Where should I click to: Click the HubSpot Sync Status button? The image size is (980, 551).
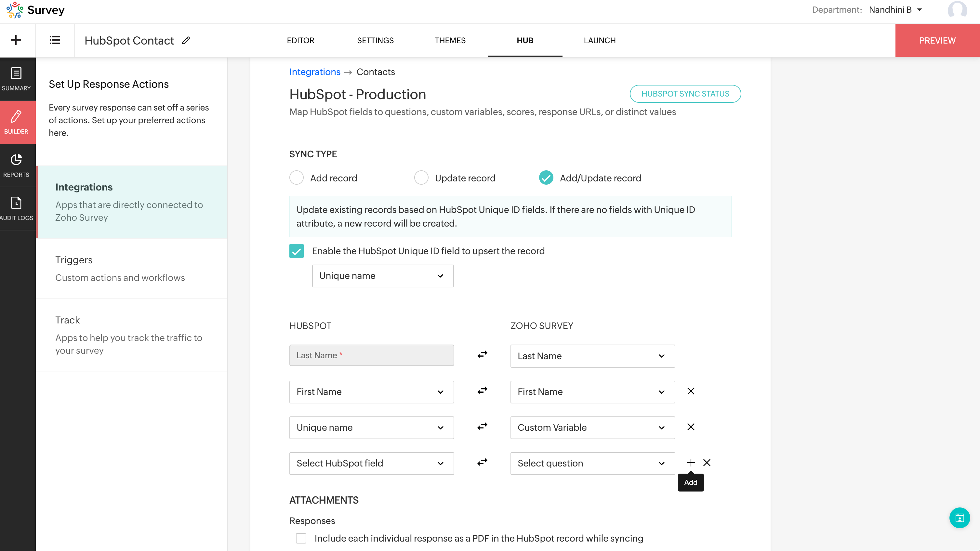click(x=685, y=94)
